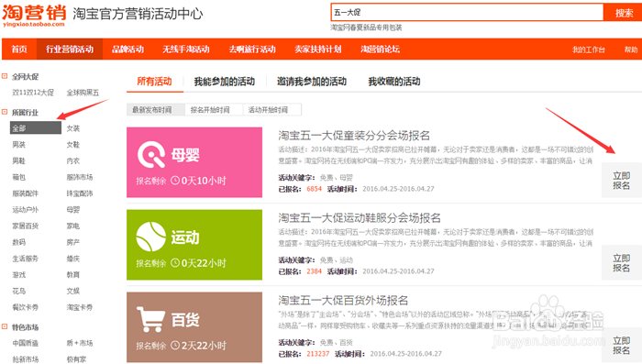Open 淘营销论坛 navigation item
The image size is (642, 364).
click(x=380, y=50)
